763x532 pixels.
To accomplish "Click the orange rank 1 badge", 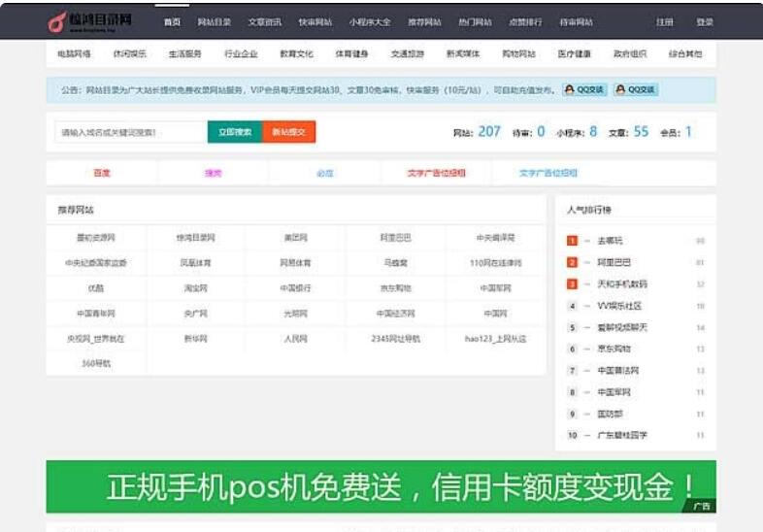I will (573, 241).
